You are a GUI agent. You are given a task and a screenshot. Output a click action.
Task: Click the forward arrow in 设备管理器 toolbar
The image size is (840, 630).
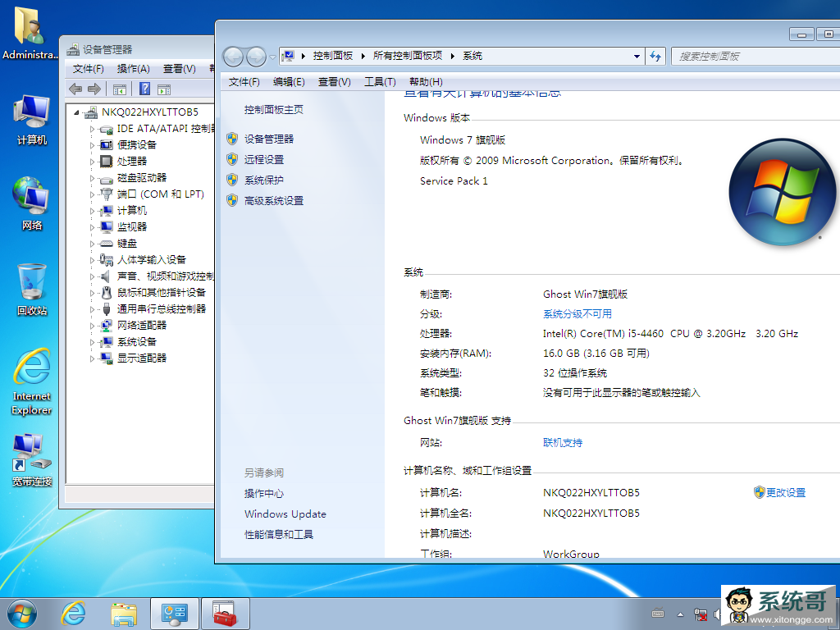pyautogui.click(x=94, y=89)
